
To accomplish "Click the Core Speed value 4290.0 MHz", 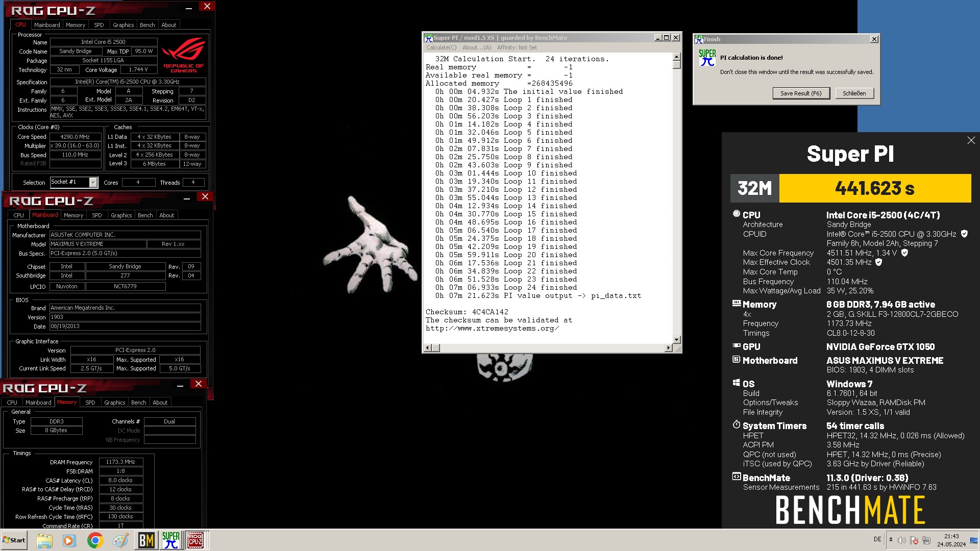I will click(x=75, y=137).
